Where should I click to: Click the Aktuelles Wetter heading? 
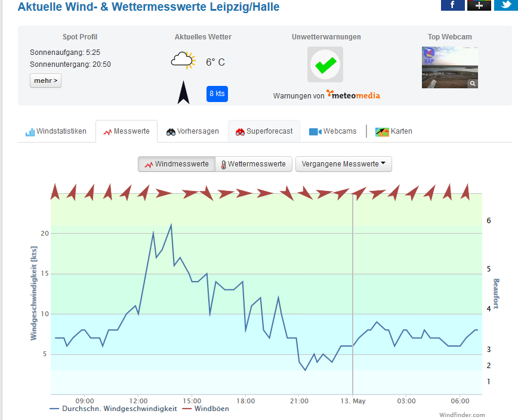(203, 37)
